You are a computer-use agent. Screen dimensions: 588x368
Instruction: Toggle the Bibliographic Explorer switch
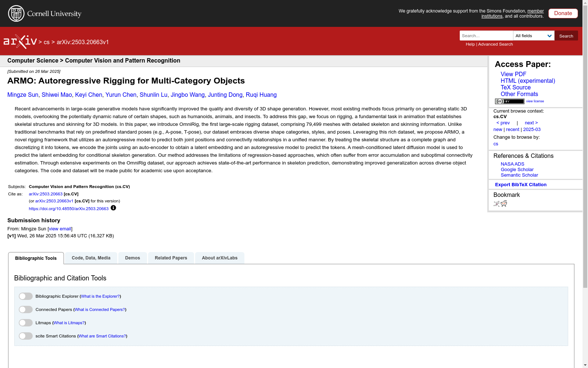point(26,296)
